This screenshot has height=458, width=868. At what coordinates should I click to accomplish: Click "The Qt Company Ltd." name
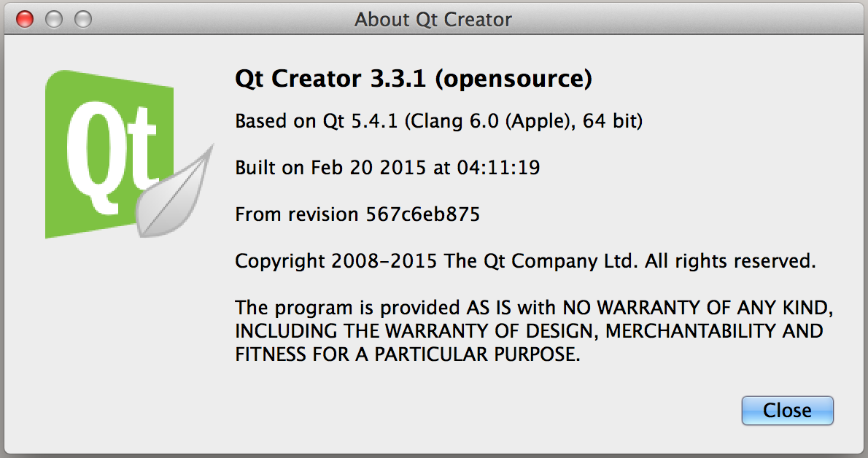pyautogui.click(x=542, y=261)
